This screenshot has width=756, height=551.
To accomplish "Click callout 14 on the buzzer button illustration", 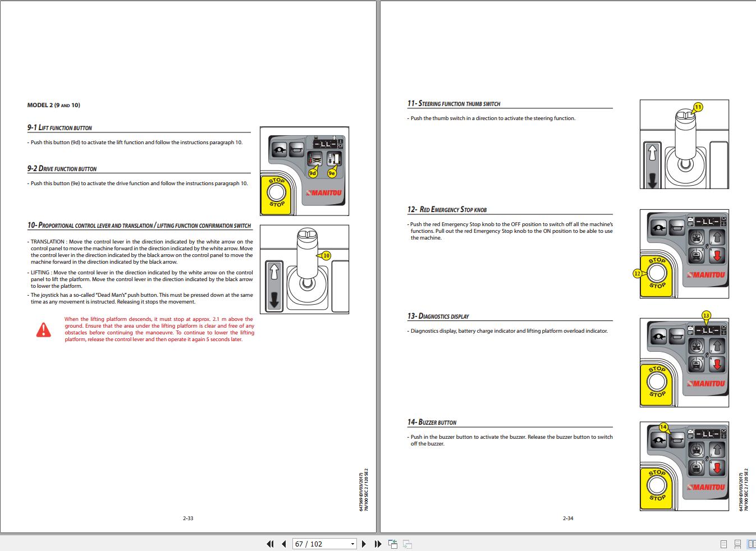I will click(663, 427).
